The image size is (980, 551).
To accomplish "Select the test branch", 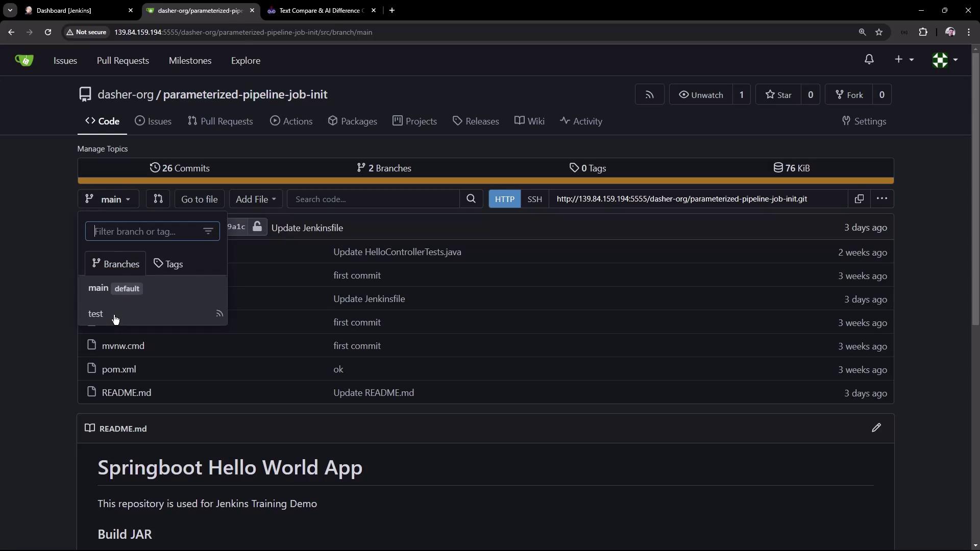I will pyautogui.click(x=95, y=314).
